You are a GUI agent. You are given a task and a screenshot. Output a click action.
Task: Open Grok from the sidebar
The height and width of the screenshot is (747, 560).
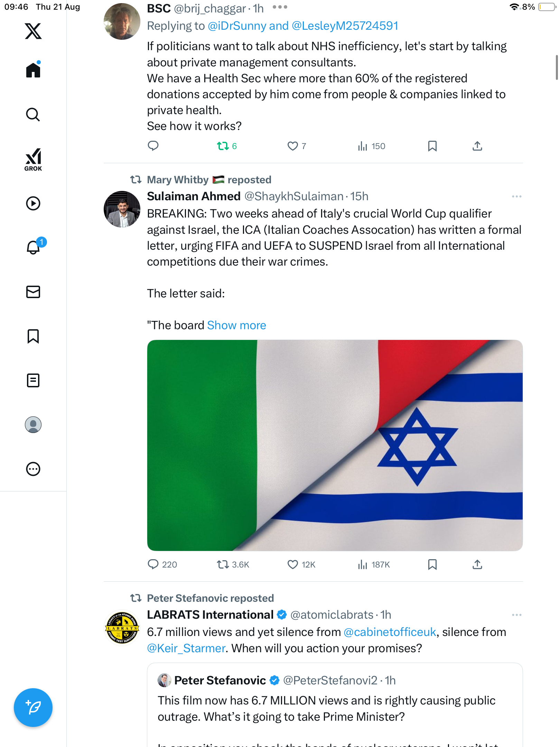[33, 159]
